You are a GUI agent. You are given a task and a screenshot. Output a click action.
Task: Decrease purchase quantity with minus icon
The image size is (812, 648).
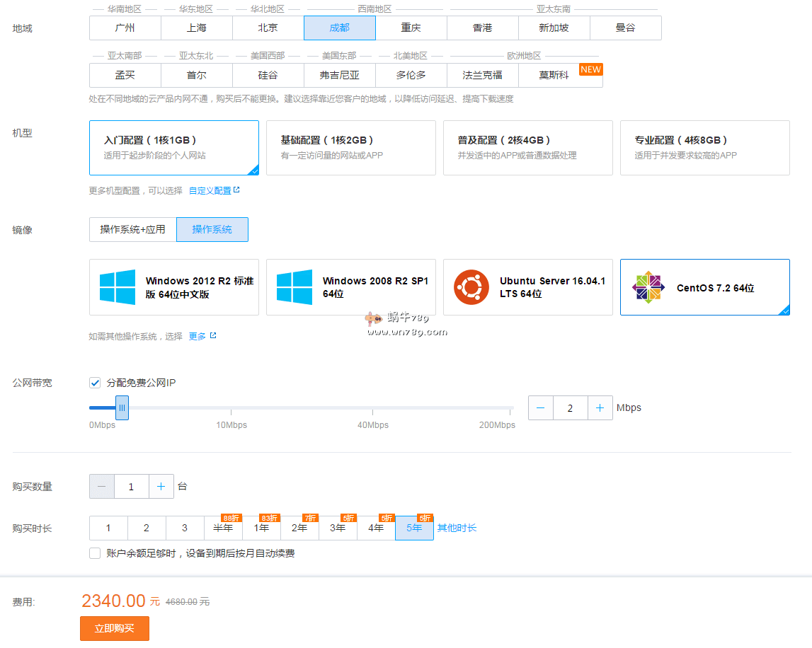(x=102, y=487)
